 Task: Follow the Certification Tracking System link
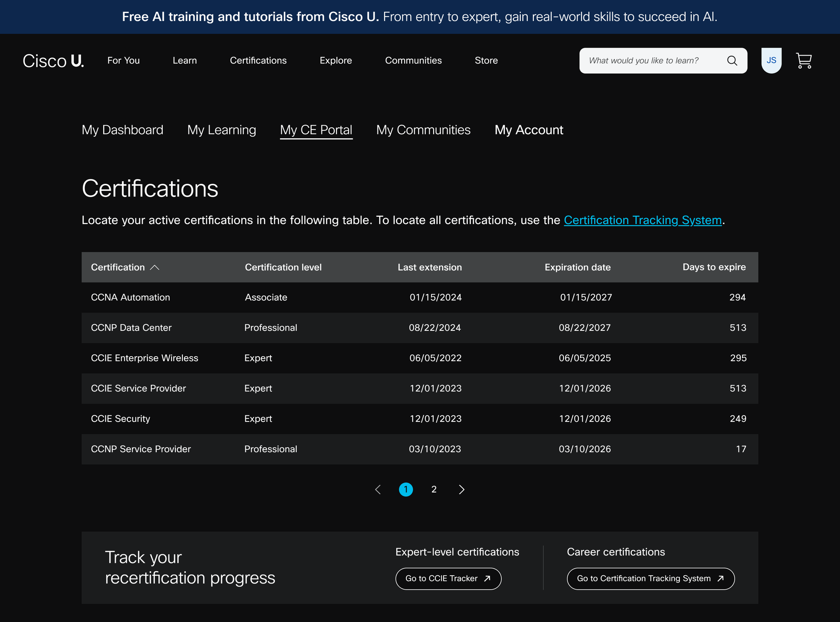click(643, 220)
